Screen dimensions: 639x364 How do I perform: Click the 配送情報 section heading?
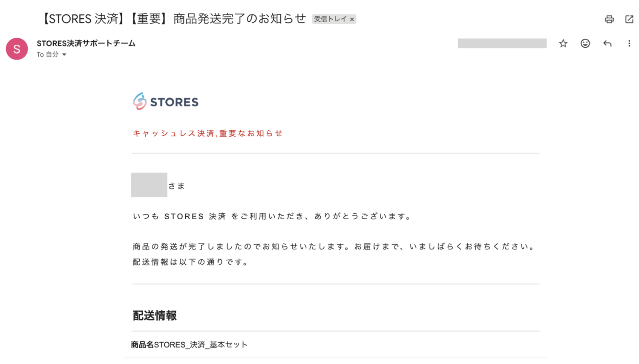coord(155,316)
